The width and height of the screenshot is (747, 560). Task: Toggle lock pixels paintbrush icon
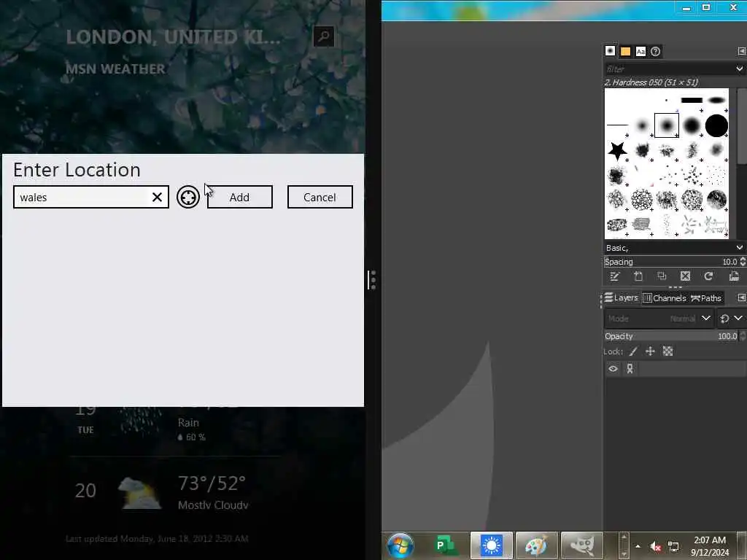coord(633,351)
